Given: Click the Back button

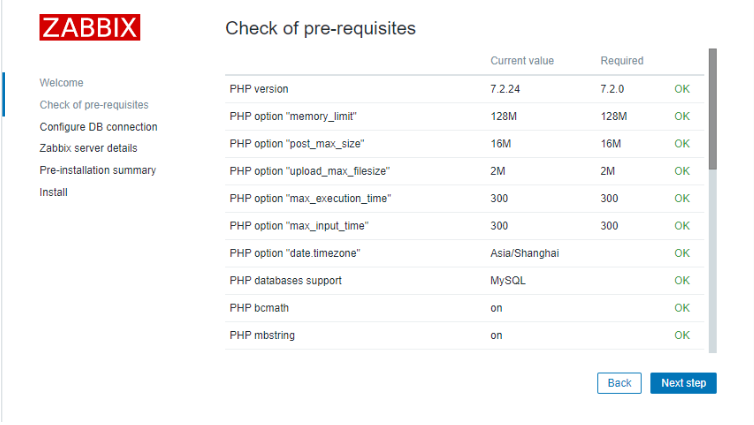Looking at the screenshot, I should [619, 383].
